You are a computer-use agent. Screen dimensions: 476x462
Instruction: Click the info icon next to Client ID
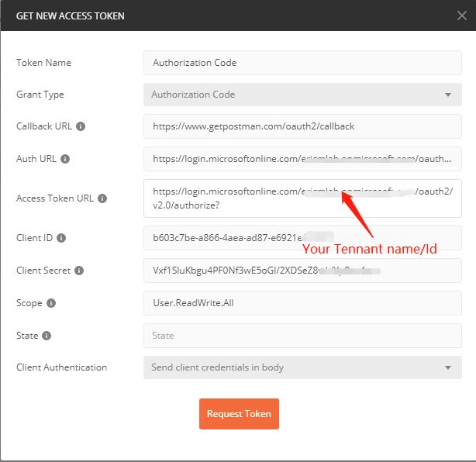point(61,238)
